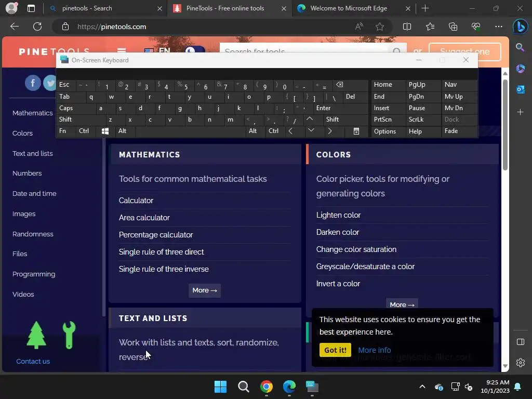
Task: Open Bing Copilot sidebar icon
Action: (x=520, y=26)
